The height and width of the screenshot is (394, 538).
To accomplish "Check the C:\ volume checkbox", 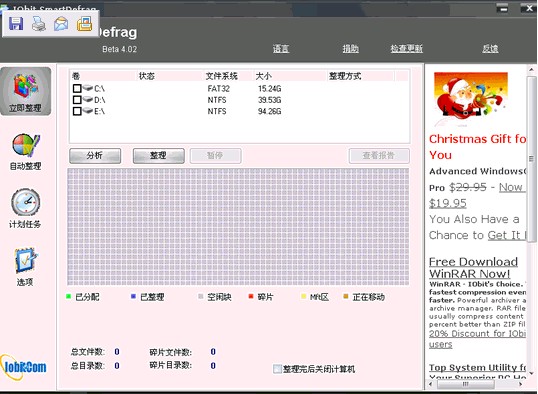I will pyautogui.click(x=77, y=89).
